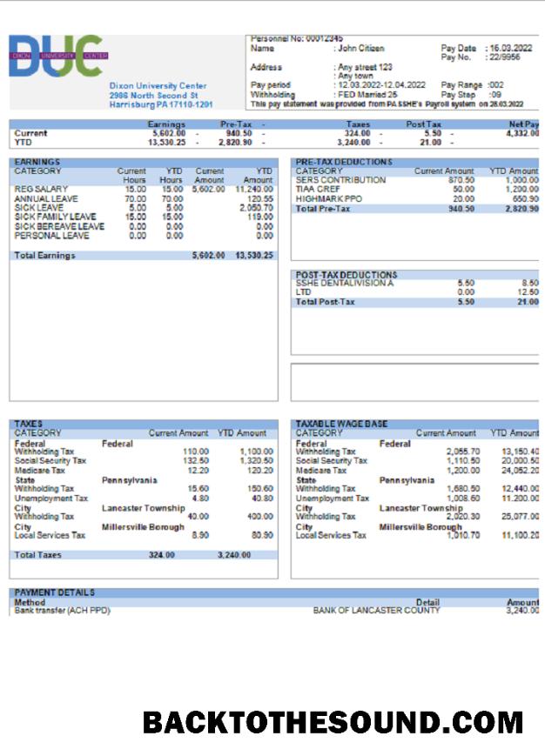Select "Millersville Borough" in the Taxes section
The height and width of the screenshot is (756, 545).
143,527
